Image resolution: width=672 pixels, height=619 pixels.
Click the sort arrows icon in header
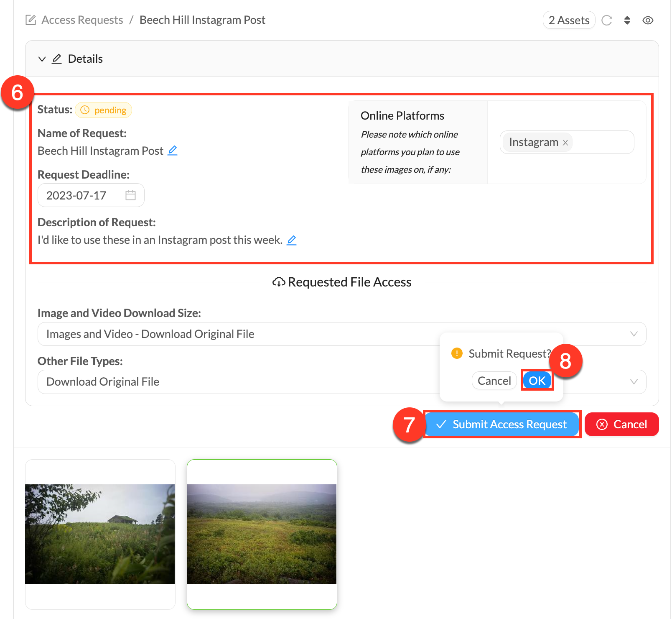pyautogui.click(x=627, y=20)
